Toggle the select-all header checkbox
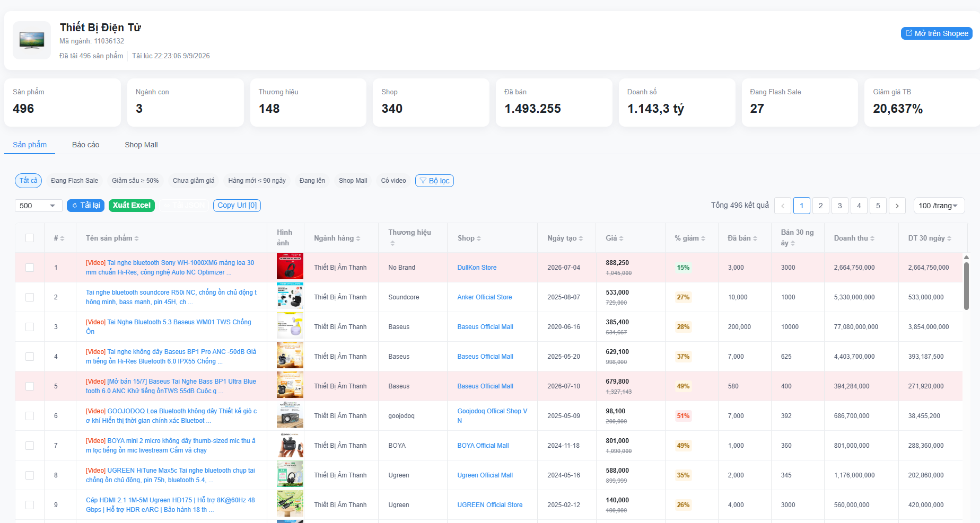This screenshot has height=523, width=980. coord(30,238)
